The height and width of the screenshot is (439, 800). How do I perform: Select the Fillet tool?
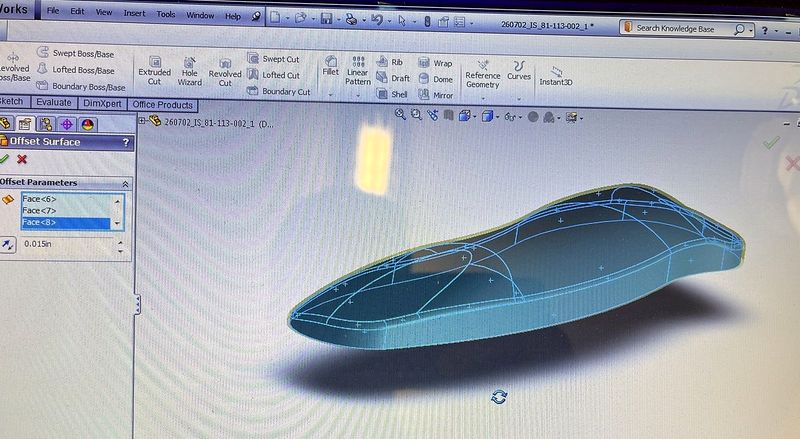pyautogui.click(x=331, y=66)
